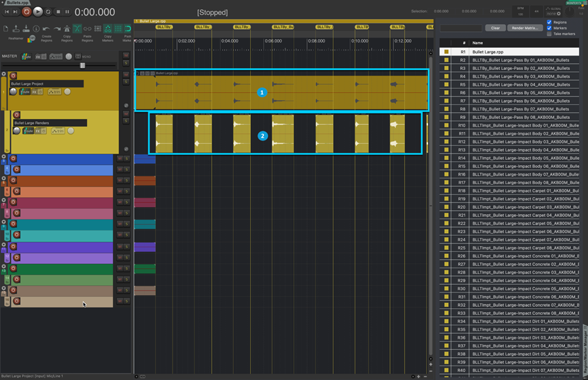Click the red Record button in the transport
Screen dimensions: 588x380
point(27,12)
